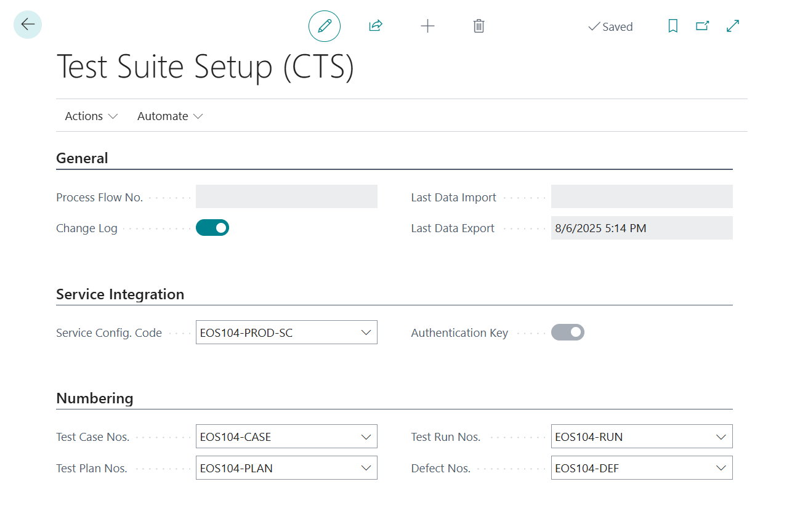Click the Test Suite Setup (CTS) title
Viewport: 800px width, 532px height.
(x=205, y=66)
